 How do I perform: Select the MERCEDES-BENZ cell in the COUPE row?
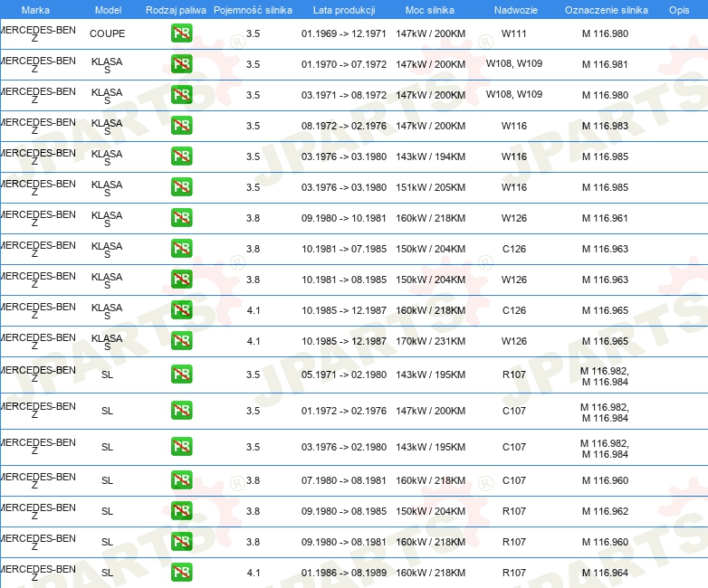click(x=37, y=33)
